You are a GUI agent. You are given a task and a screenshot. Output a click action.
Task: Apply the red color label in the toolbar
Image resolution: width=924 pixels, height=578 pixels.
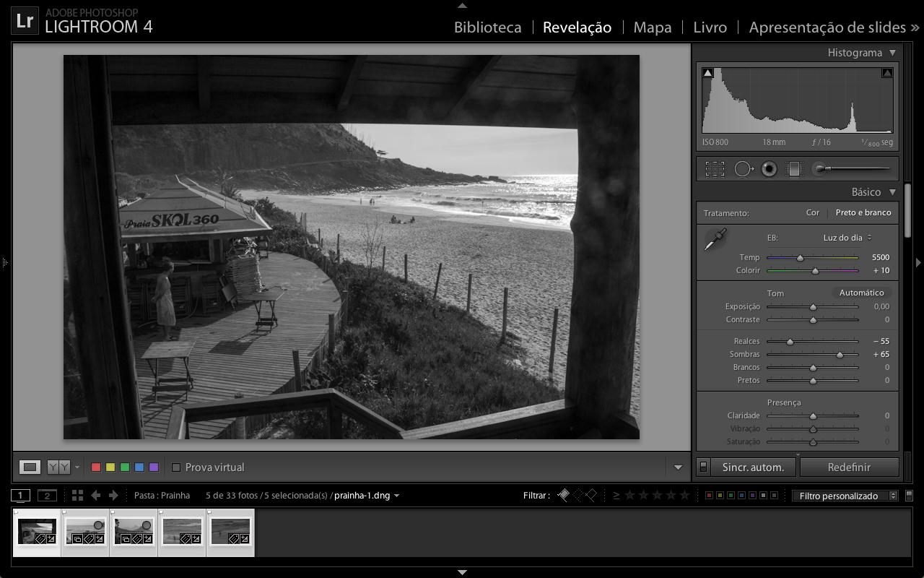(x=95, y=467)
